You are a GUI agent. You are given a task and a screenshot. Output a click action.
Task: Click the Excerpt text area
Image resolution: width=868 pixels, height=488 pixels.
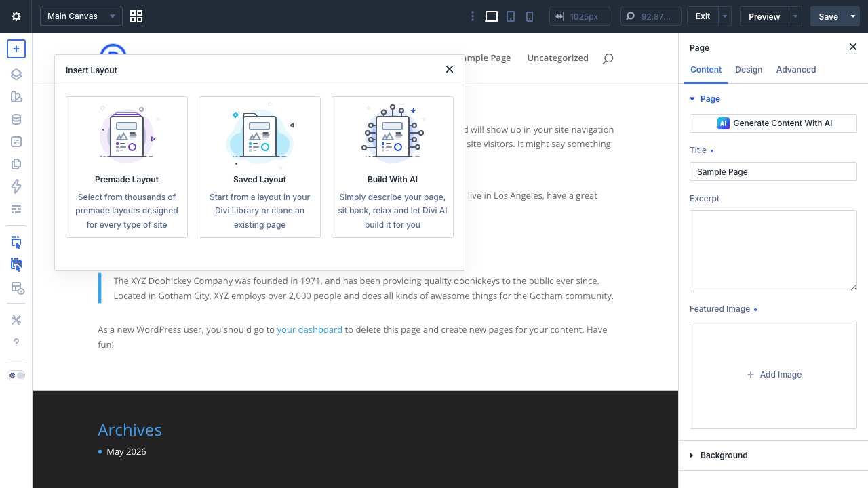(773, 251)
